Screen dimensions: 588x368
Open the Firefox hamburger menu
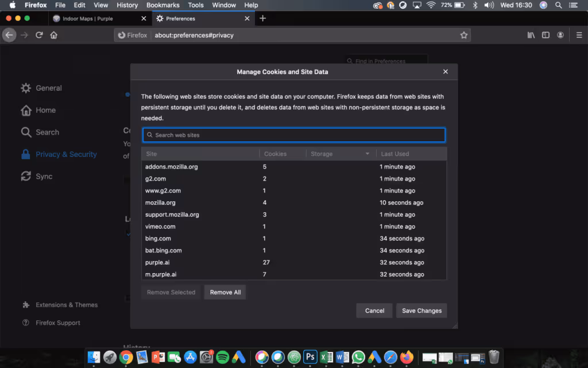pyautogui.click(x=579, y=35)
